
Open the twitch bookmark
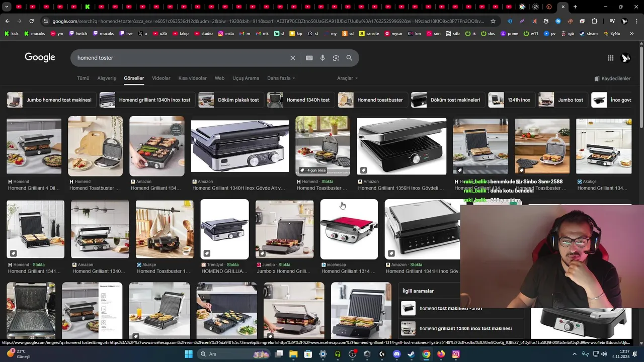tap(77, 33)
